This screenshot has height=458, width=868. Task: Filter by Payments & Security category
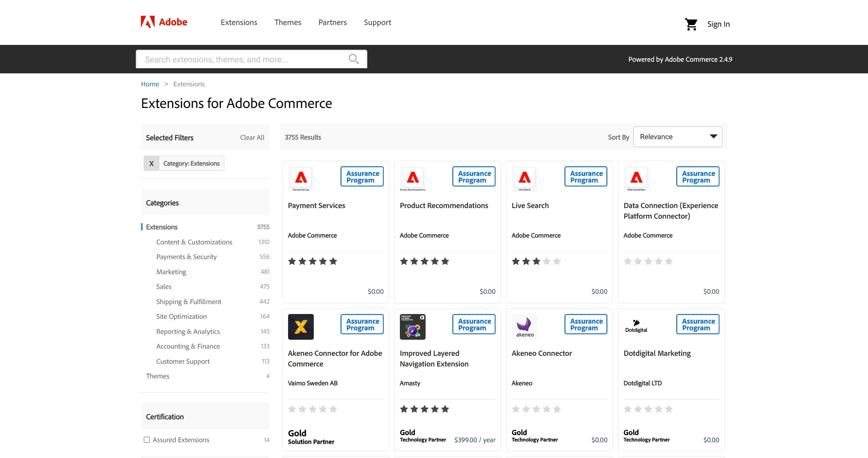pos(187,257)
